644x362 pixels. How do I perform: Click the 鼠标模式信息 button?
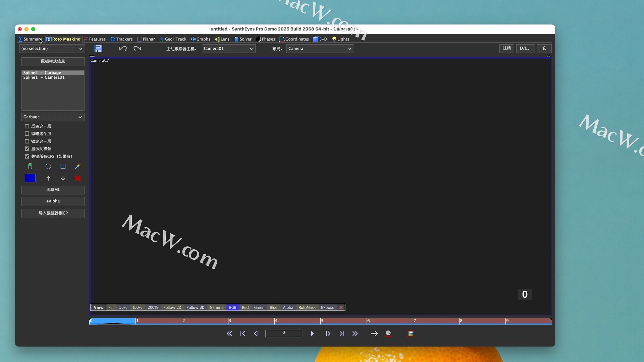(53, 61)
